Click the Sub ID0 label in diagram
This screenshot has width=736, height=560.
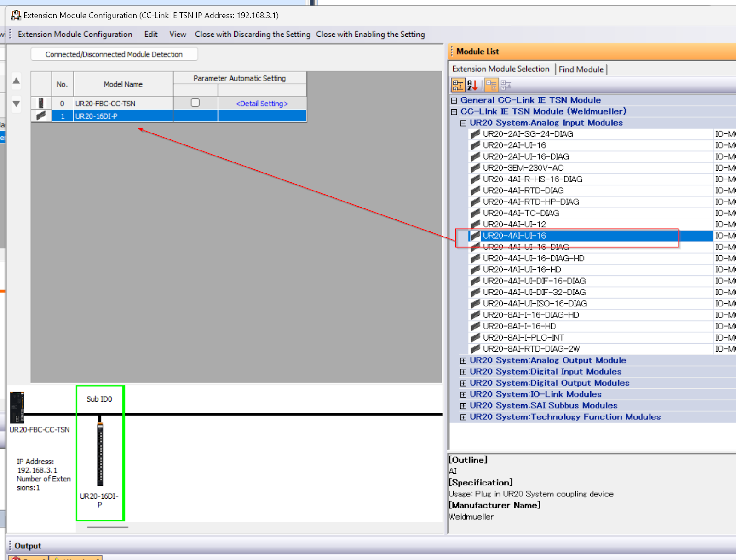(99, 399)
